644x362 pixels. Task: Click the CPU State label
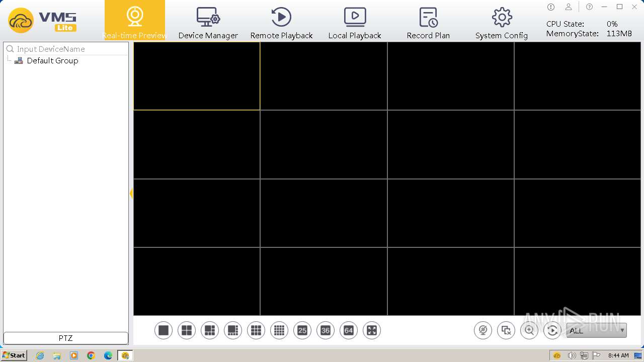click(565, 24)
